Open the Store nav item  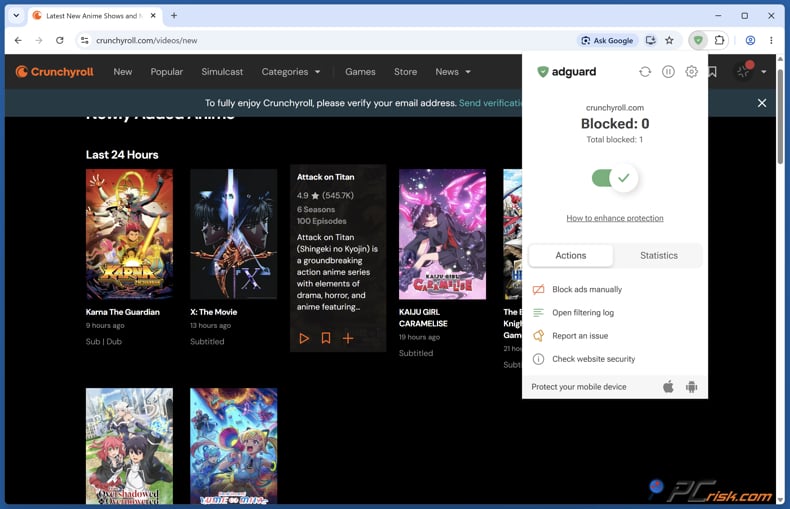(x=405, y=72)
